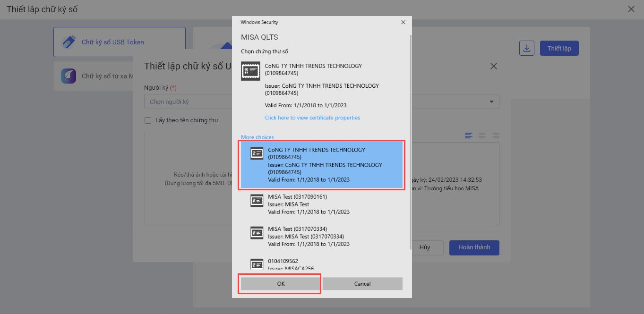Enable 'Lấy theo tên chứng thư' checkbox
Viewport: 644px width, 314px height.
(148, 120)
